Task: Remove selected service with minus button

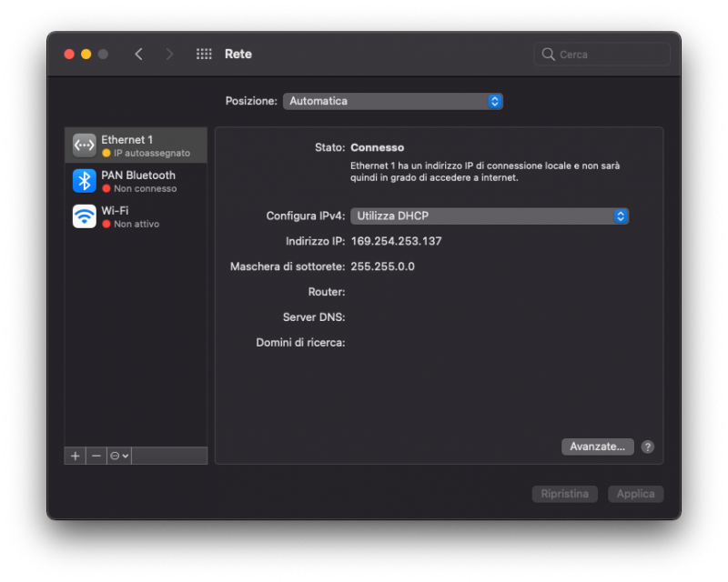Action: [x=96, y=456]
